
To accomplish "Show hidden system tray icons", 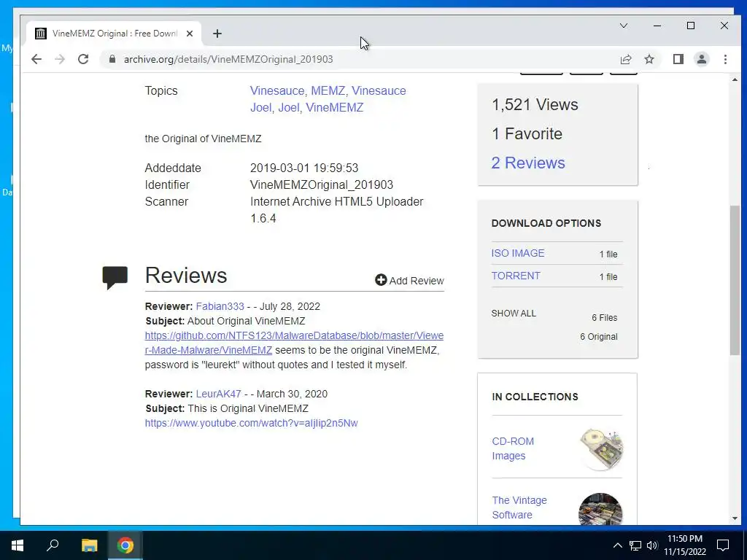I will 617,545.
